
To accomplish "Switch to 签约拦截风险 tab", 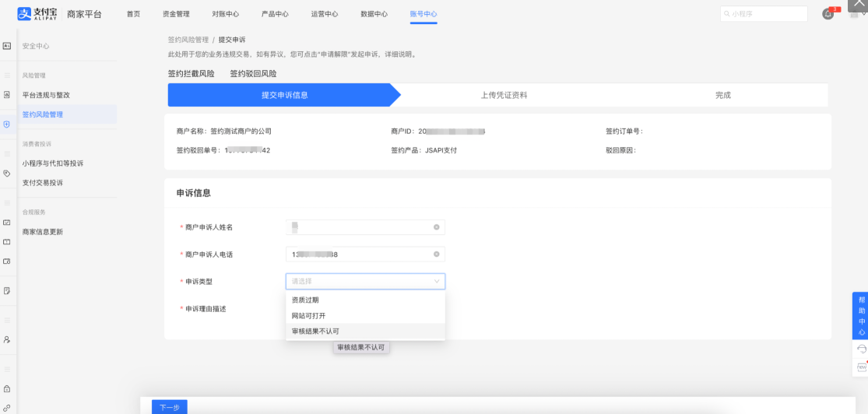I will pyautogui.click(x=191, y=74).
